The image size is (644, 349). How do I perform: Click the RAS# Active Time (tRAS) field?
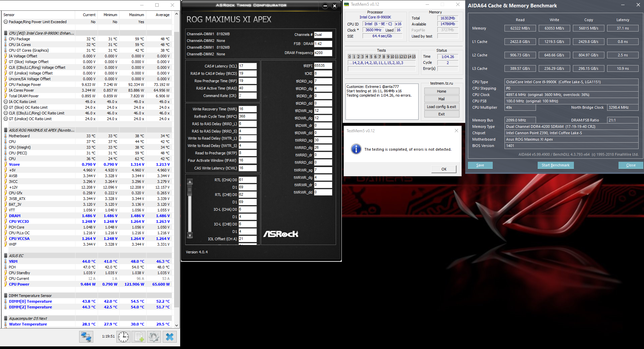248,88
